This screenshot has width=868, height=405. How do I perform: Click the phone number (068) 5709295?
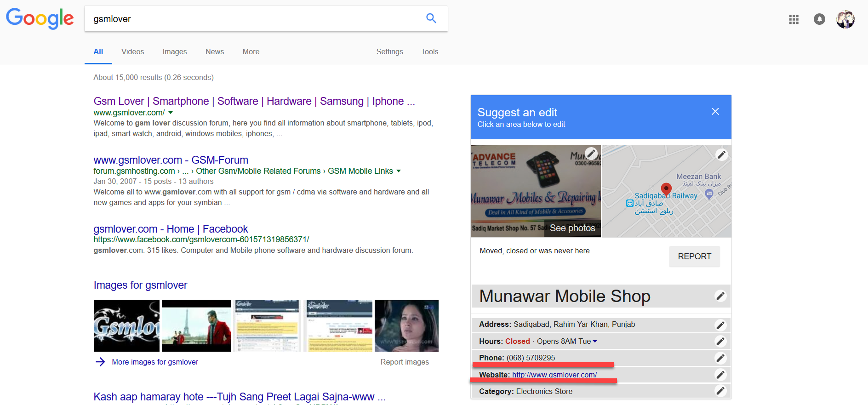pyautogui.click(x=531, y=358)
